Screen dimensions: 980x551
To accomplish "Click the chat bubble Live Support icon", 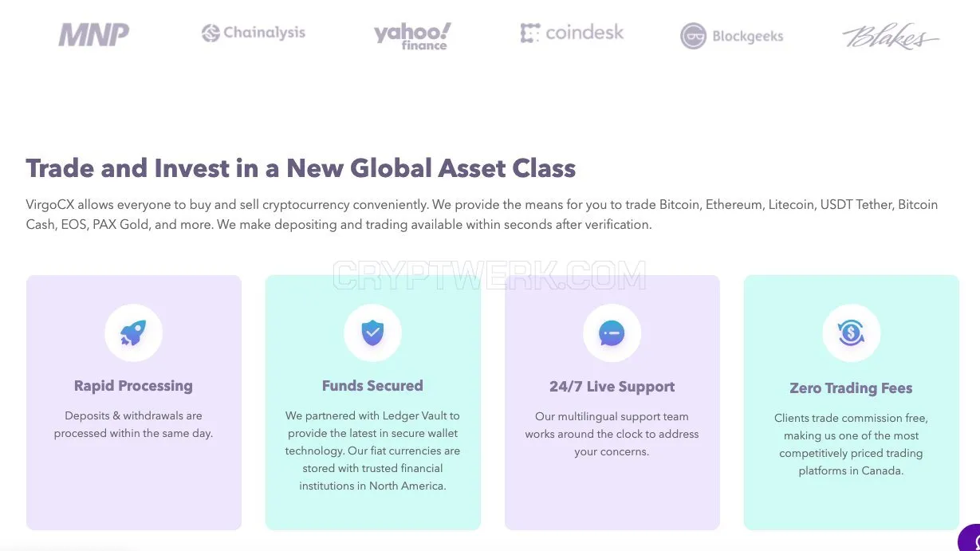I will click(612, 333).
